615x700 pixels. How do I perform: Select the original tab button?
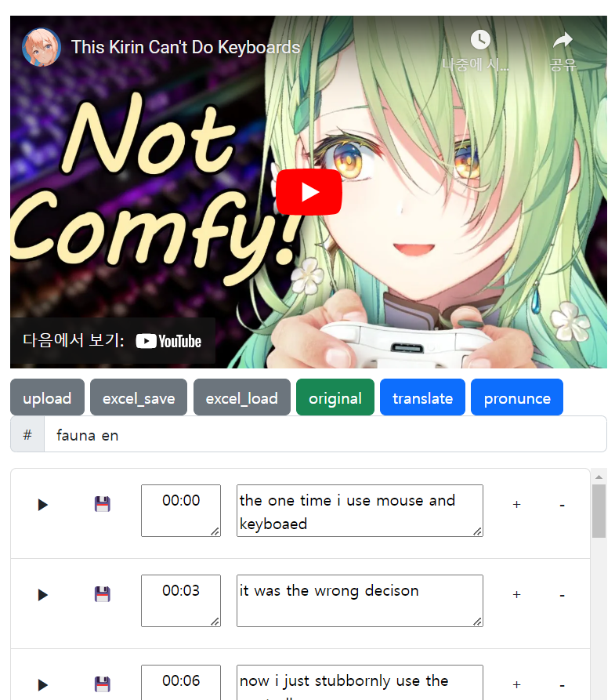pyautogui.click(x=335, y=397)
